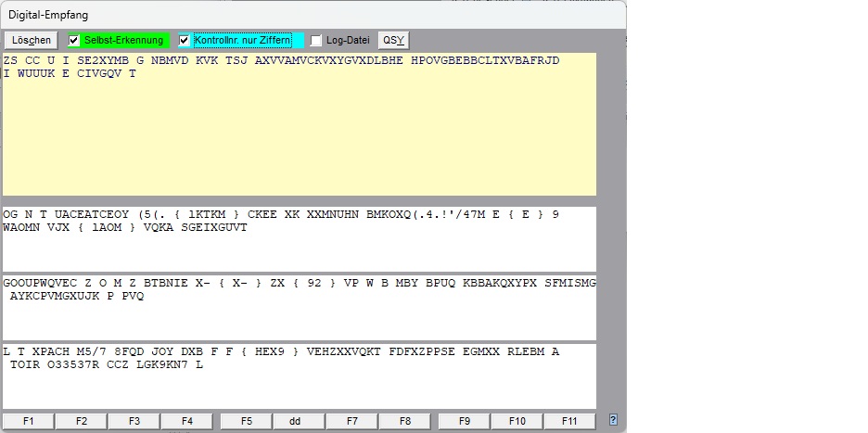This screenshot has height=433, width=868.
Task: Toggle the Selbst-Erkennung checkbox
Action: pos(75,41)
